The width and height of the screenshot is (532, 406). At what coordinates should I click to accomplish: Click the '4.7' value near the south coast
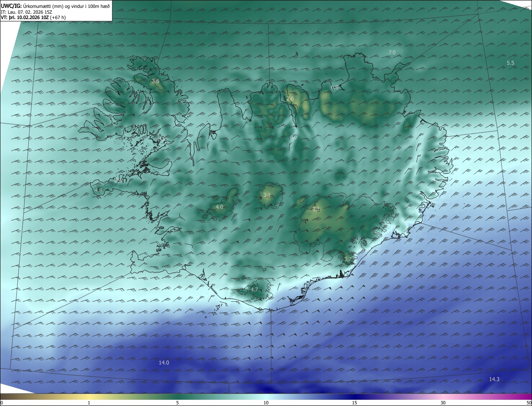[254, 289]
